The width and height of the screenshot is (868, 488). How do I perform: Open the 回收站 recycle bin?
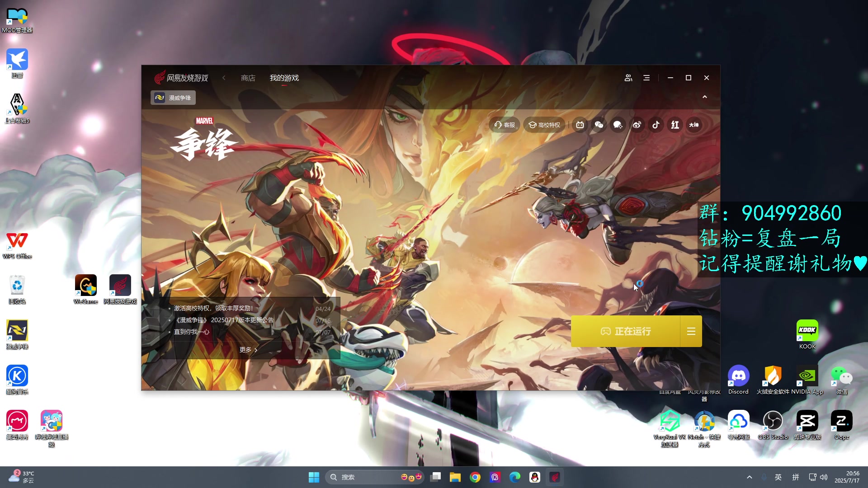point(17,289)
